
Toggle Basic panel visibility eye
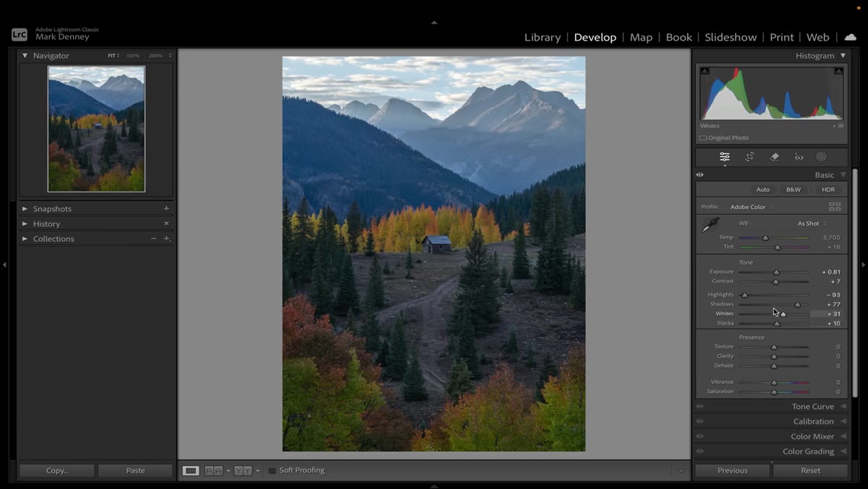pyautogui.click(x=699, y=175)
